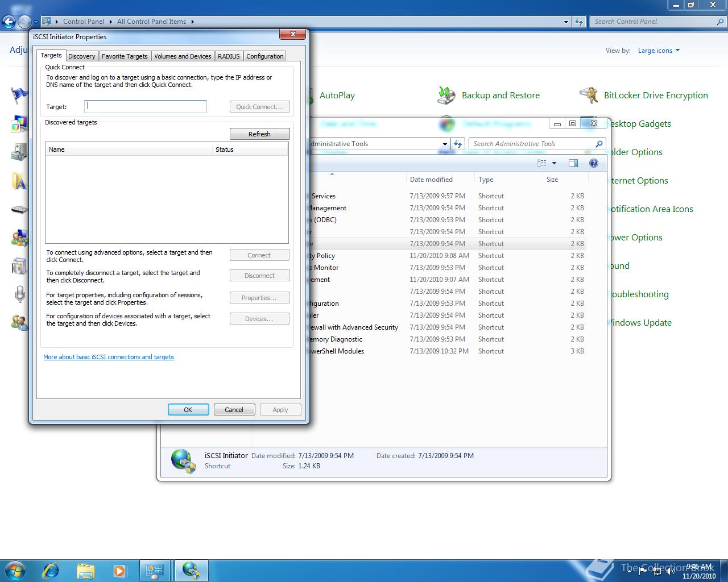The image size is (728, 582).
Task: Open the Windows Start orb
Action: coord(15,570)
